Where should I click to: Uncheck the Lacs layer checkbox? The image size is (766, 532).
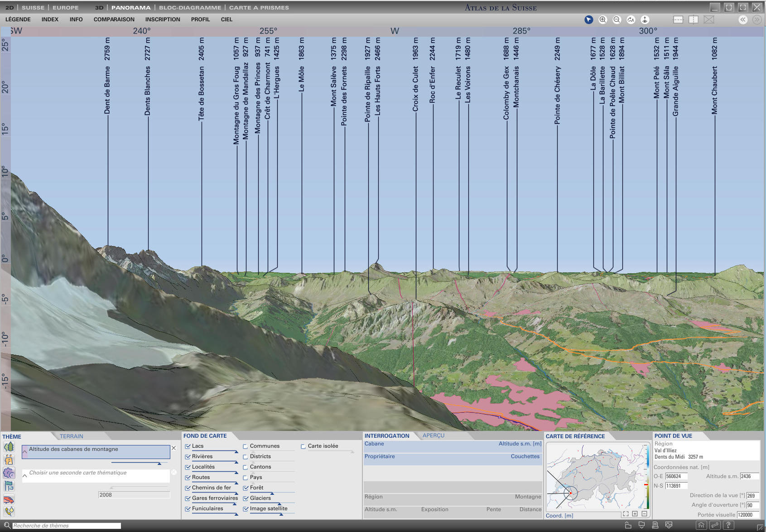pyautogui.click(x=188, y=446)
